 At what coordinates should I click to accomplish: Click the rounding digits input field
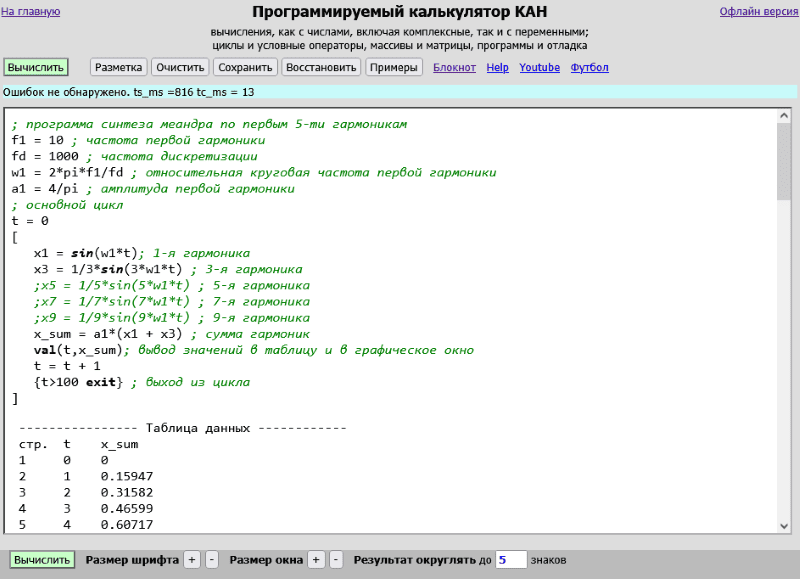click(510, 560)
